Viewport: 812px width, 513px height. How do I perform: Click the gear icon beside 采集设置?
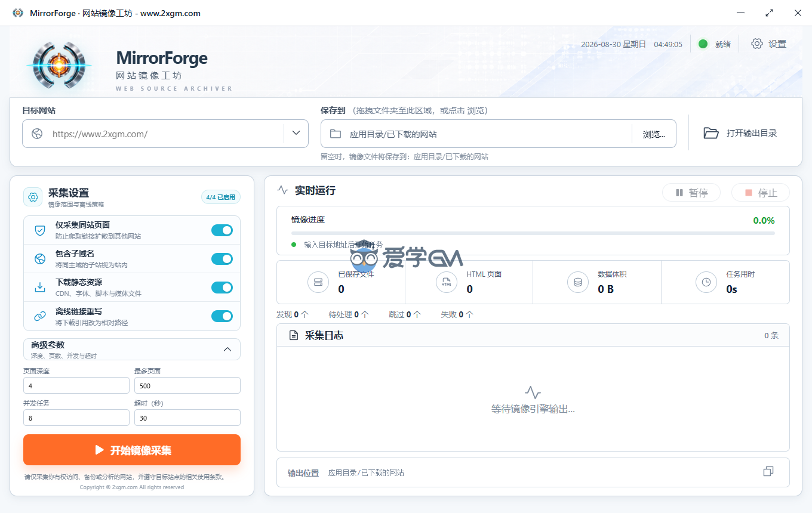[33, 197]
